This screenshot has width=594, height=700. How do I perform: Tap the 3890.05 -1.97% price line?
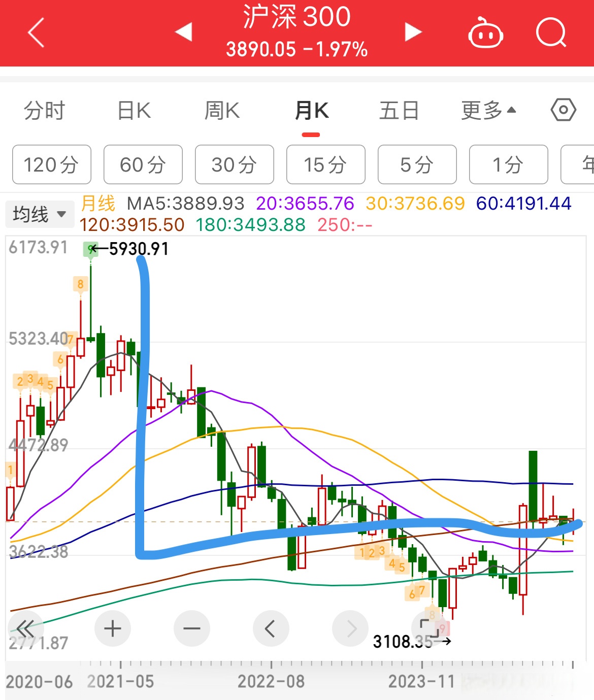click(x=296, y=49)
